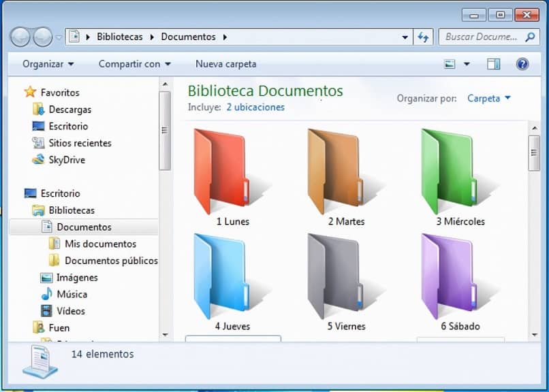The image size is (549, 392).
Task: Click the 14 elementos status text
Action: point(103,354)
